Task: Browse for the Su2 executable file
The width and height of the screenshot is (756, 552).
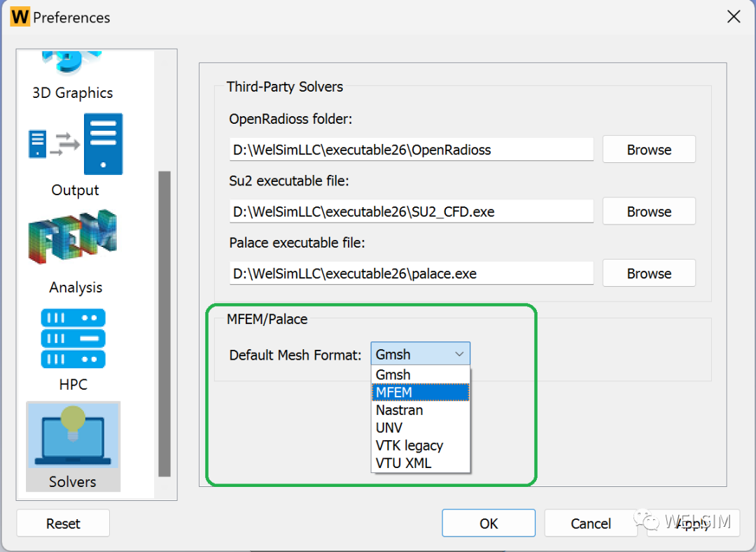Action: coord(648,211)
